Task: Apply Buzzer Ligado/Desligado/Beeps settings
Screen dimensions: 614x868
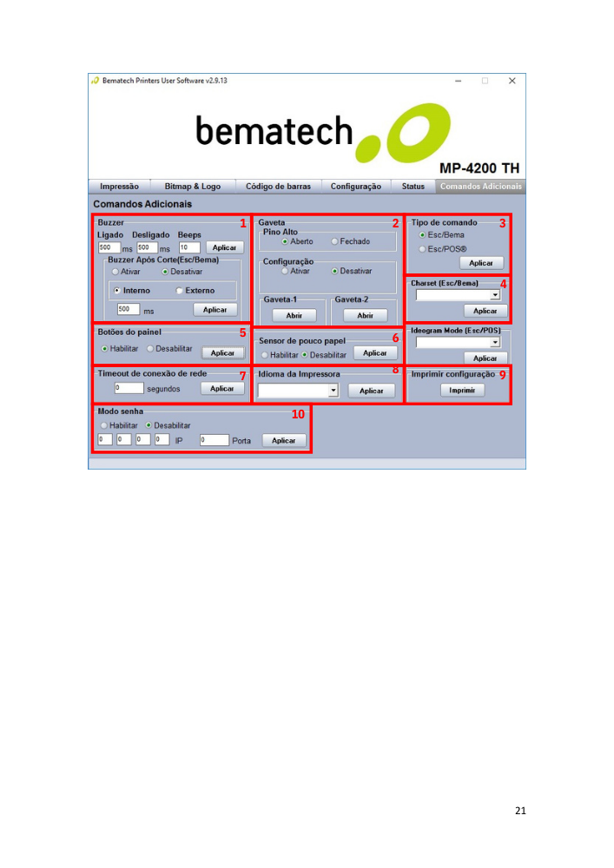Action: coord(224,247)
